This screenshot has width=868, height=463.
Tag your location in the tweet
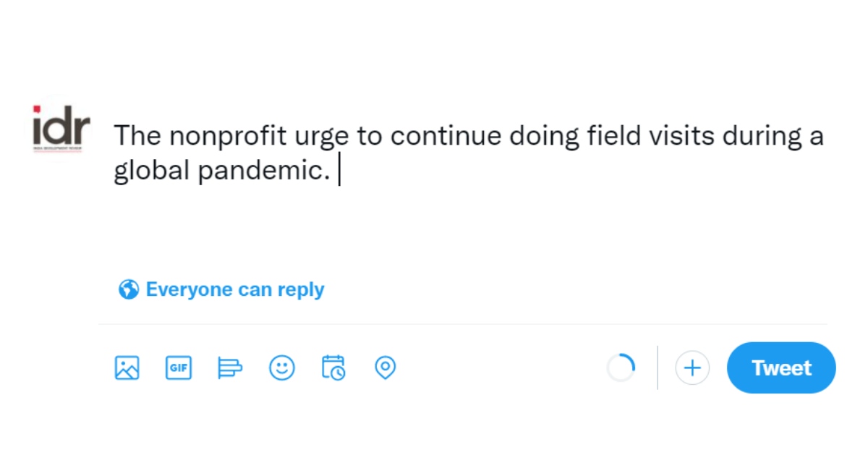(x=386, y=368)
